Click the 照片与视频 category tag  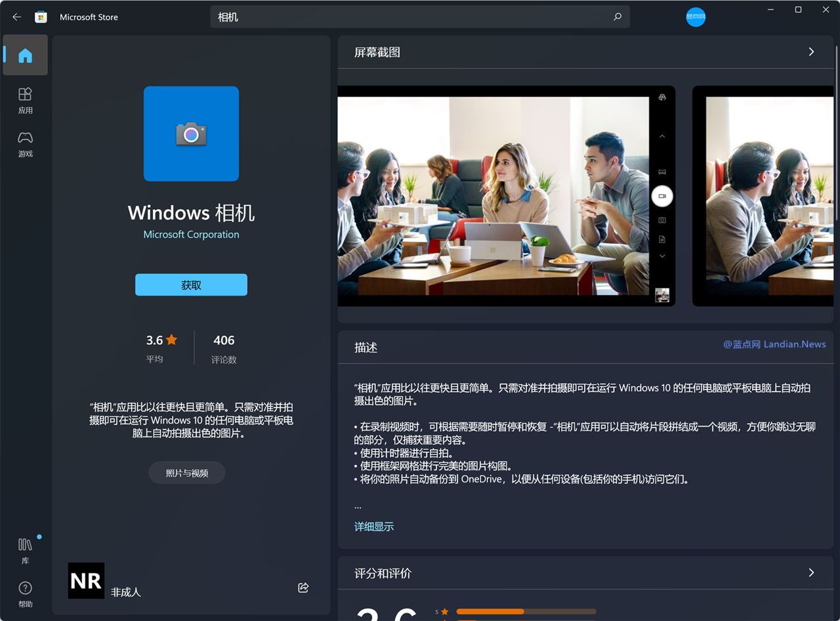[187, 473]
